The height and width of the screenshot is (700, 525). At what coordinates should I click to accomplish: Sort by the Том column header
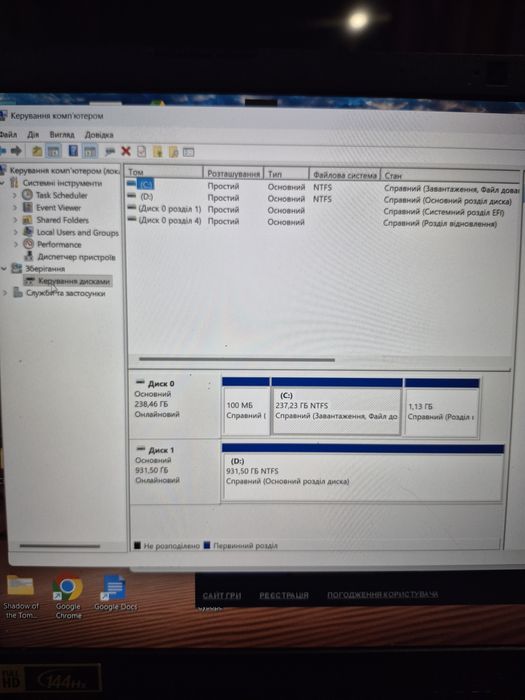[x=163, y=172]
